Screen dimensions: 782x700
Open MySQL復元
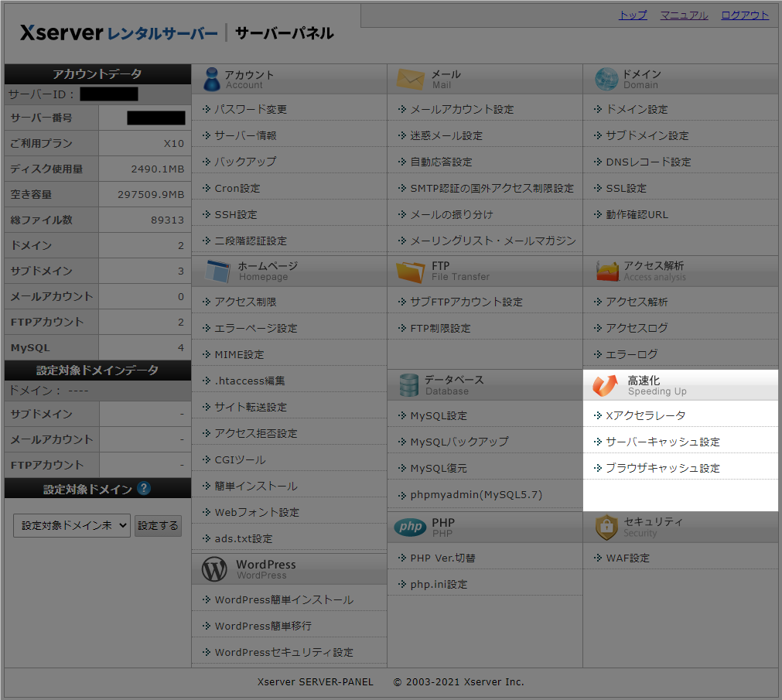coord(439,469)
